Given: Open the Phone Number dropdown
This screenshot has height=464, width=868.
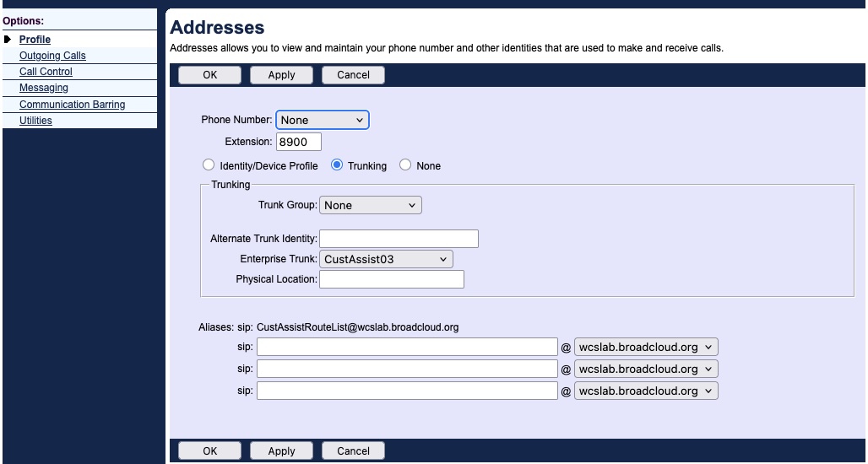Looking at the screenshot, I should (323, 120).
